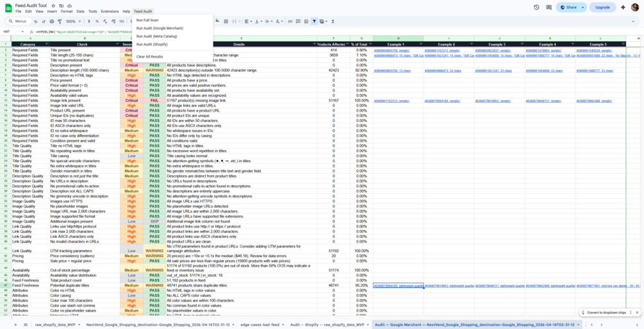The image size is (644, 329).
Task: Select Run Audit (Shopify)
Action: pos(152,44)
